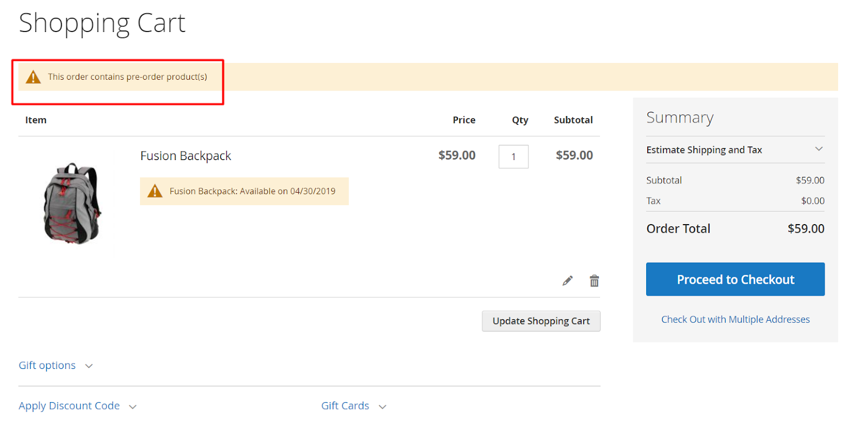This screenshot has width=868, height=433.
Task: Click the Estimate Shipping and Tax label
Action: pyautogui.click(x=704, y=150)
